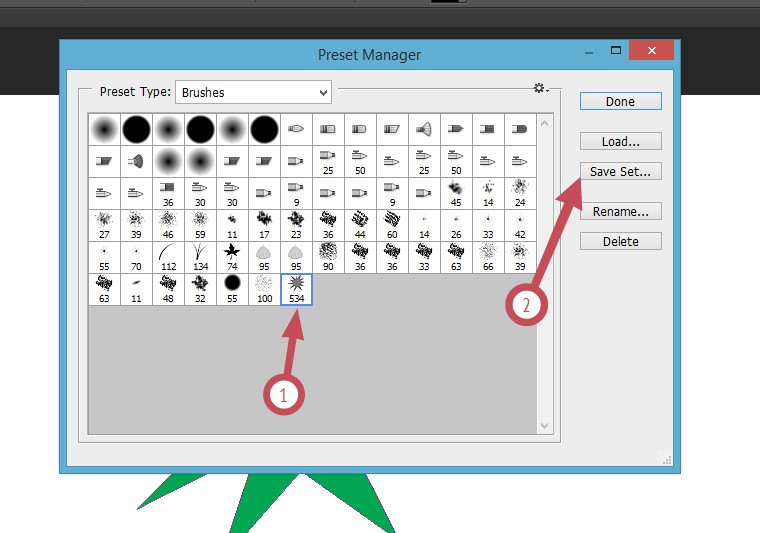
Task: Select the brush preset labeled 90
Action: [328, 257]
